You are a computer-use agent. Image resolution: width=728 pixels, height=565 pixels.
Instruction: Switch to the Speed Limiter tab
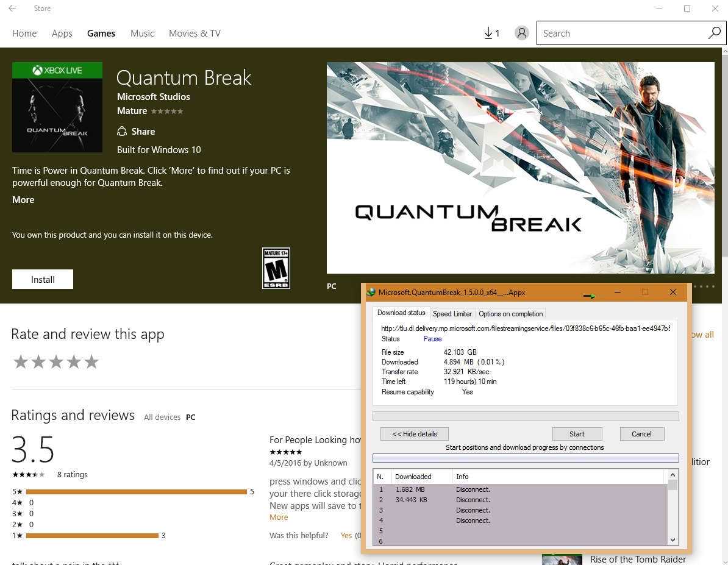452,314
